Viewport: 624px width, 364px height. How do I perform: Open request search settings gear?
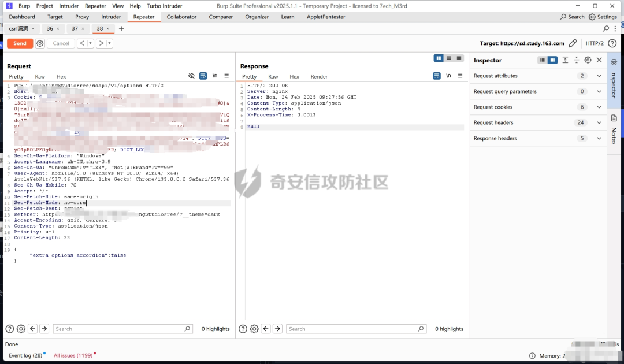coord(21,329)
